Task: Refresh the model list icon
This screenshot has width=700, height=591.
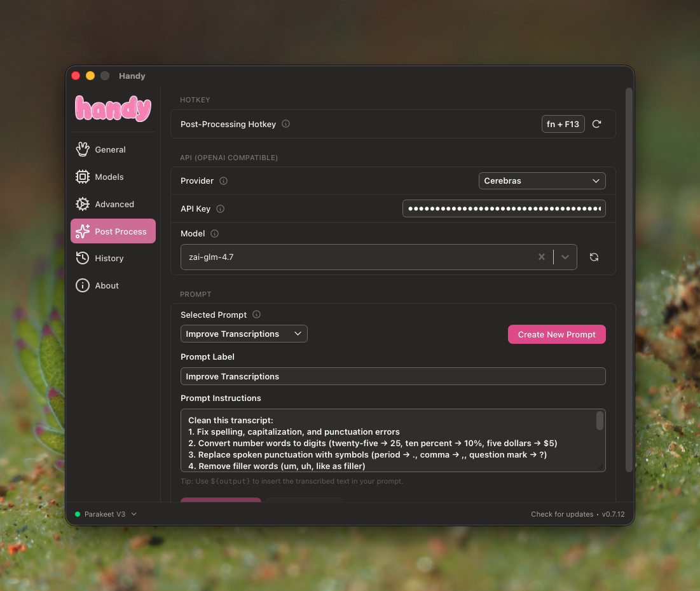Action: coord(594,257)
